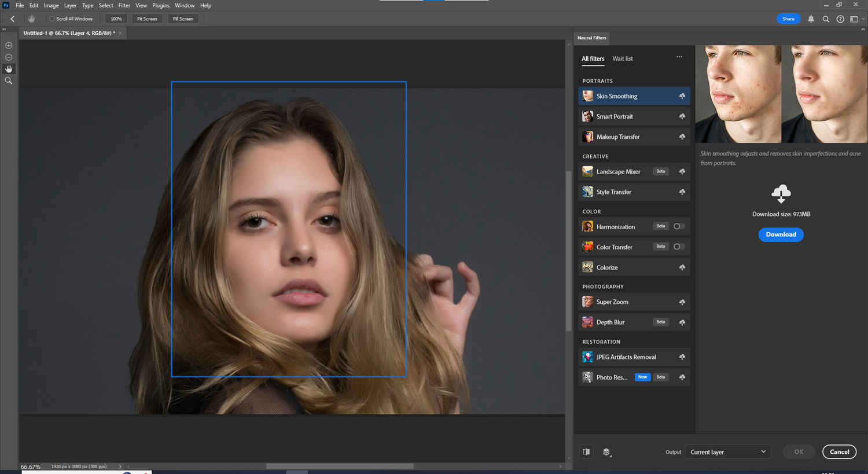Select the Hand tool in left toolbar
The height and width of the screenshot is (474, 868).
[9, 69]
